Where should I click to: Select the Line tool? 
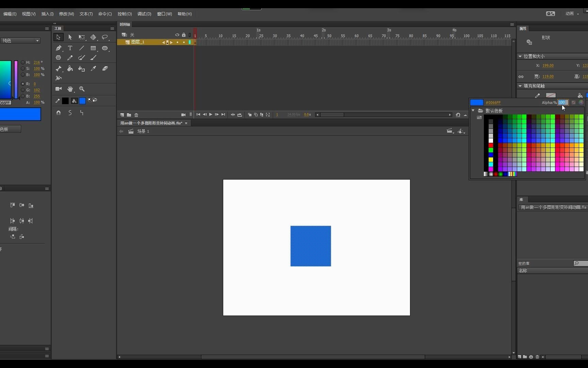(x=82, y=48)
